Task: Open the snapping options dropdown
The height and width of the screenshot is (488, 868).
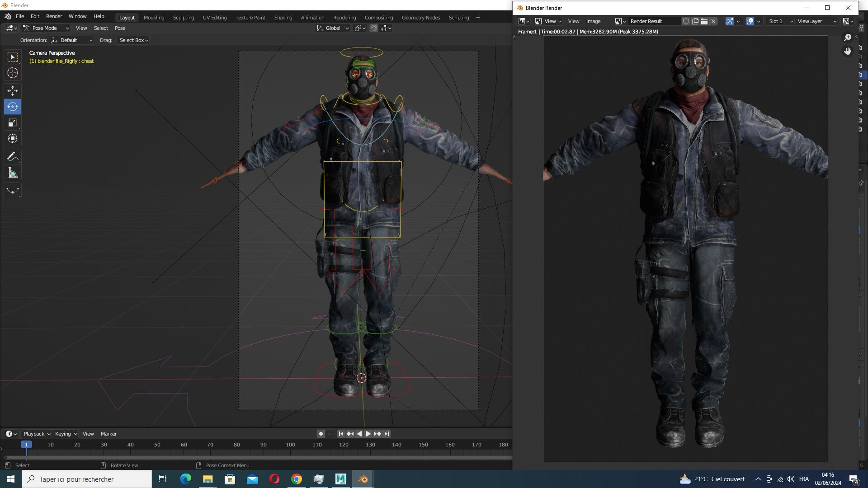Action: 386,28
